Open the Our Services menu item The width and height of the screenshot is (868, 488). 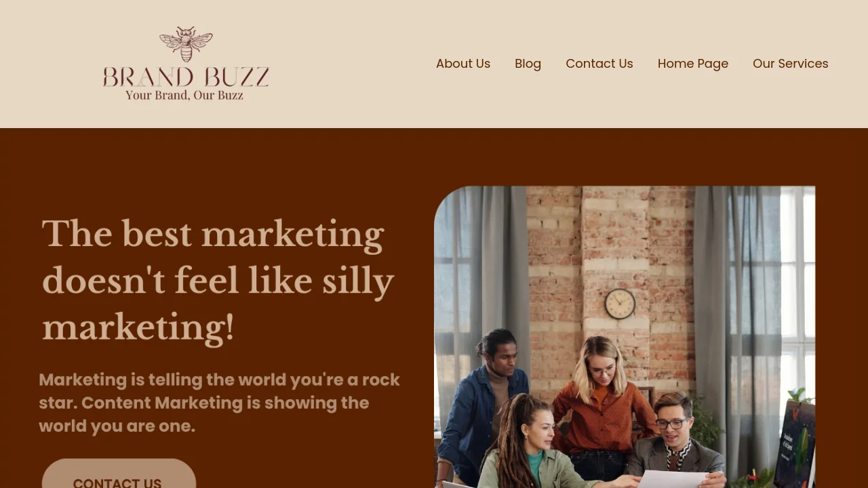coord(791,64)
